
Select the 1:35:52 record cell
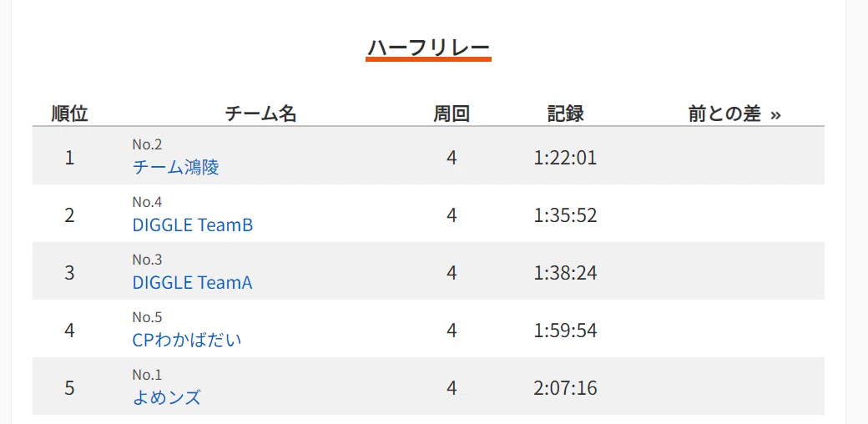coord(566,215)
